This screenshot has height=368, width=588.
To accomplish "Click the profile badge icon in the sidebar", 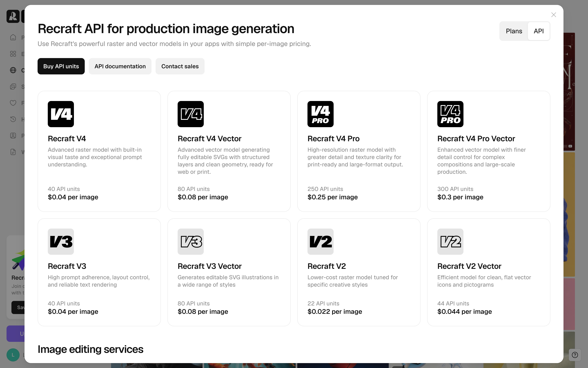I will pyautogui.click(x=13, y=136).
